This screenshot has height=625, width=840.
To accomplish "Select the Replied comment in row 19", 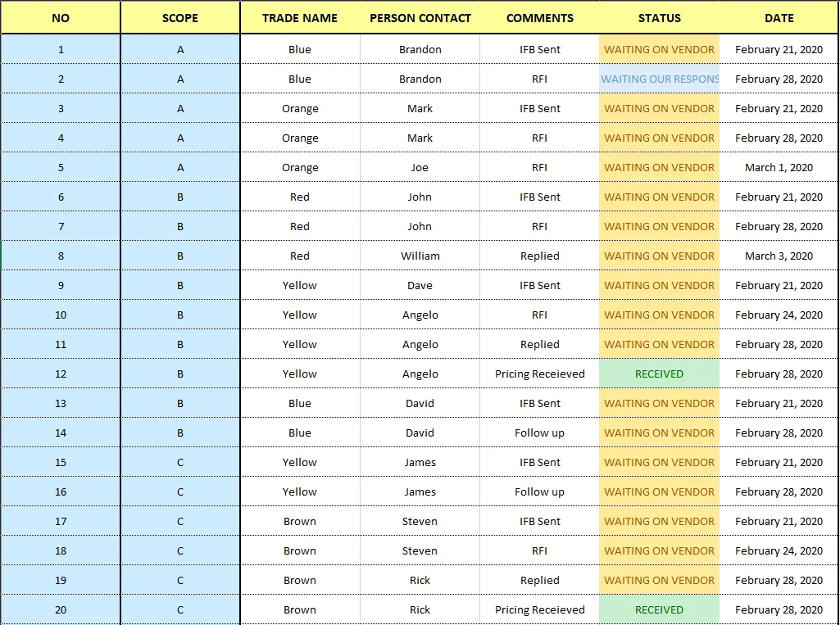I will [x=540, y=581].
